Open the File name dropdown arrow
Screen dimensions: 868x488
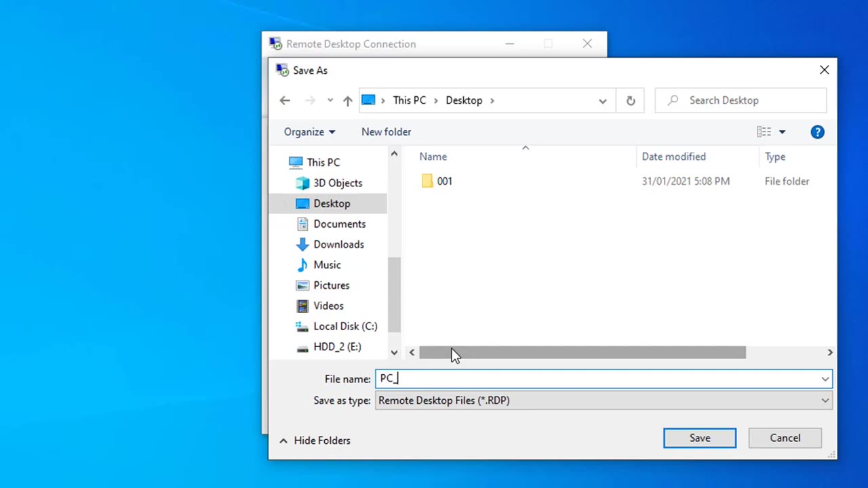tap(825, 379)
